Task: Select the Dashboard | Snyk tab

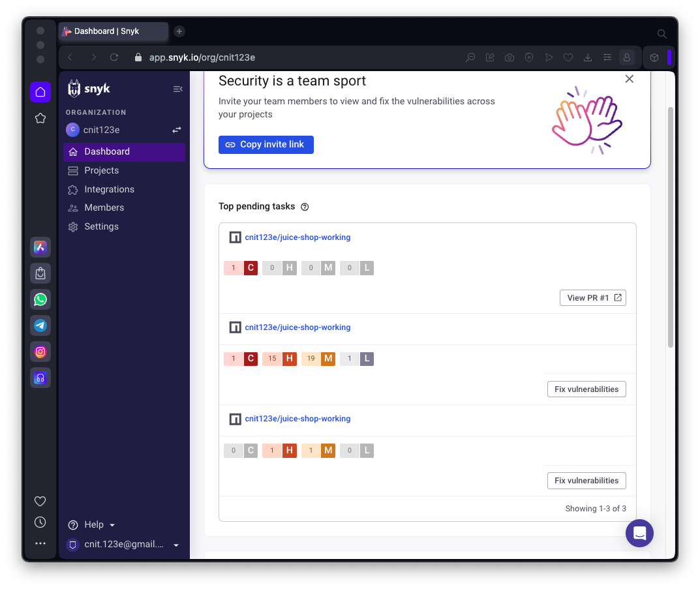Action: coord(114,31)
